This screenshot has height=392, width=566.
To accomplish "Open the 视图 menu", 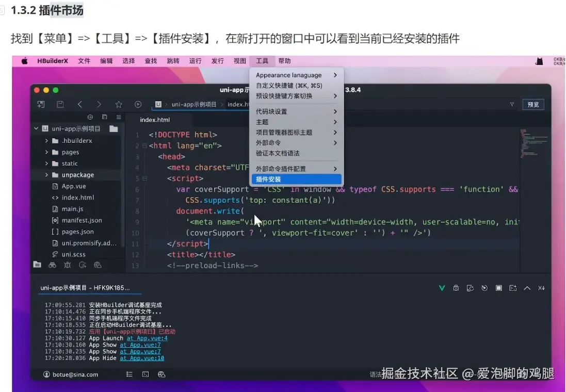I will click(x=240, y=61).
